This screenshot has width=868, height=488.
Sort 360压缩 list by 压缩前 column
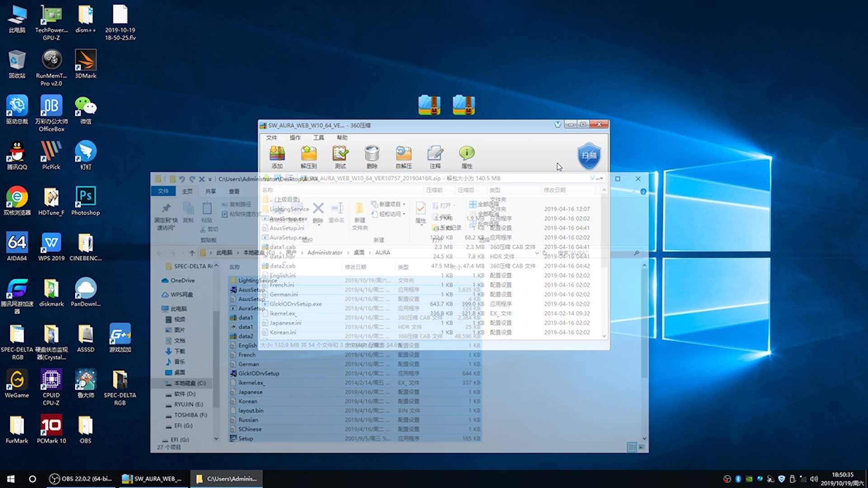click(x=434, y=190)
